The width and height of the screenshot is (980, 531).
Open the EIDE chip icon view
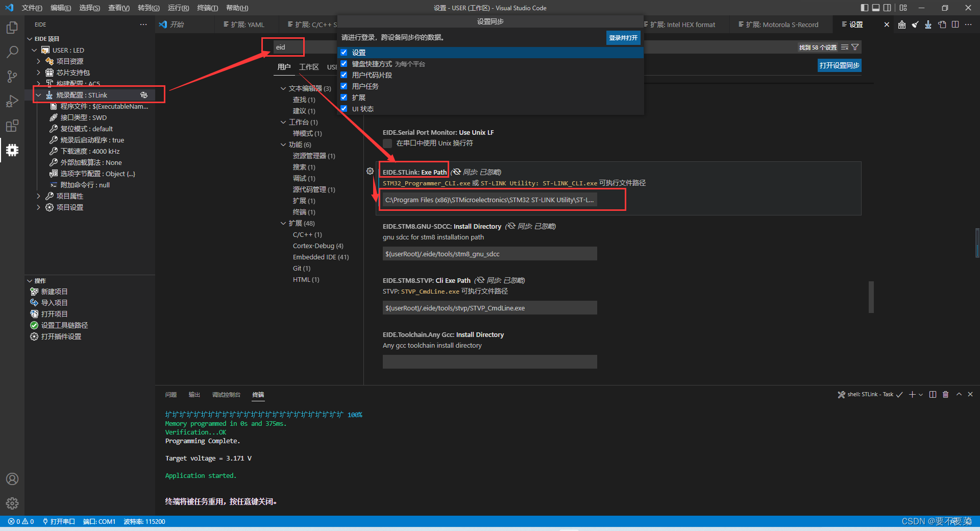(12, 150)
